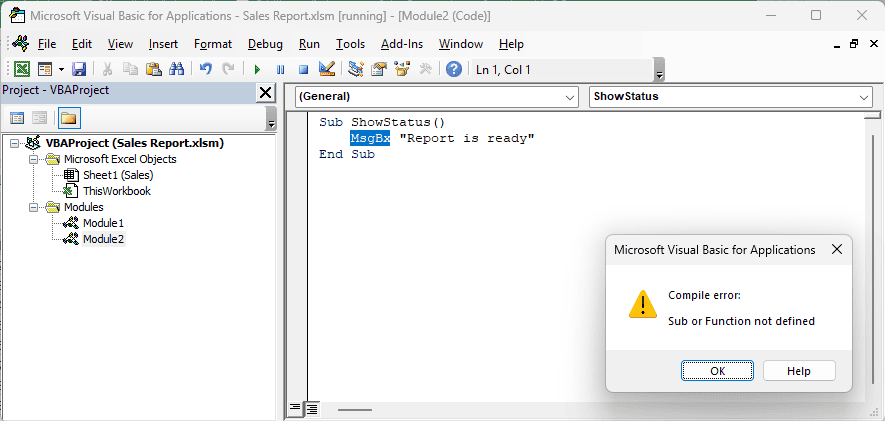Viewport: 885px width, 421px height.
Task: Open the Help menu
Action: [x=511, y=44]
